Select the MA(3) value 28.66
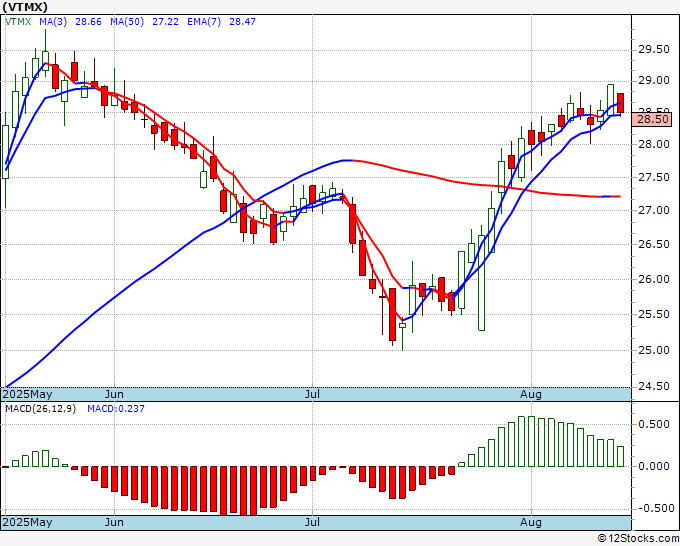This screenshot has width=680, height=546. [x=88, y=22]
